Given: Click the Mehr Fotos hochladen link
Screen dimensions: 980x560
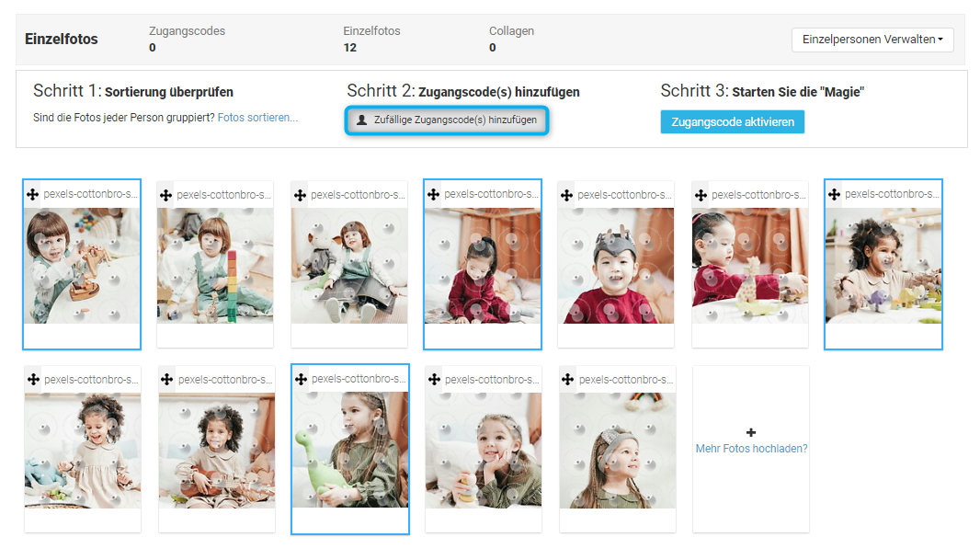Looking at the screenshot, I should (x=751, y=449).
